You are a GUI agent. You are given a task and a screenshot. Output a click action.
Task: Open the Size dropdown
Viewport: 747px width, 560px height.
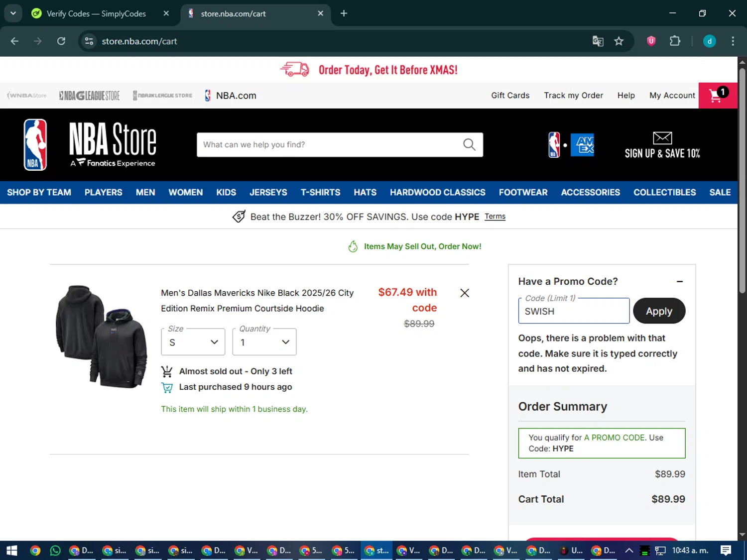tap(193, 342)
